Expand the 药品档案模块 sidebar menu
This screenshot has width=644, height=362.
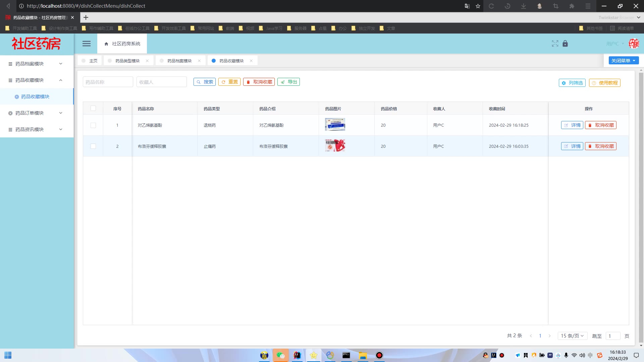pyautogui.click(x=37, y=64)
